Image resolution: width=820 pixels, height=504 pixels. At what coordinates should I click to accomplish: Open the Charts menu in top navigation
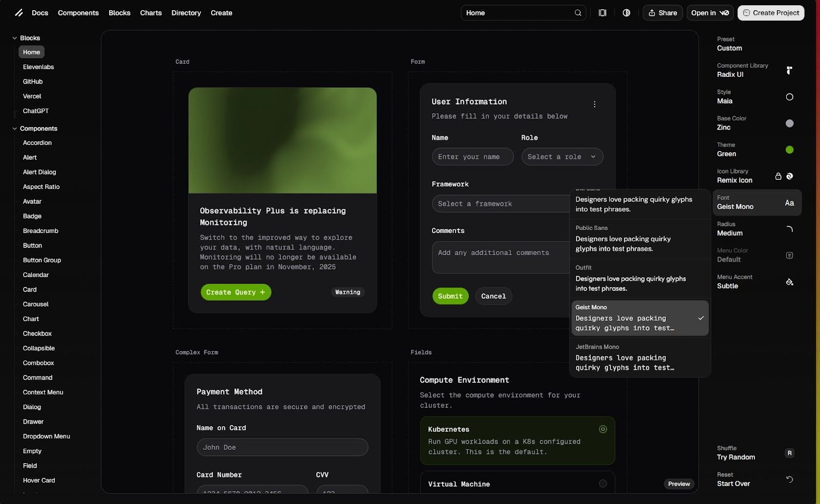tap(151, 13)
